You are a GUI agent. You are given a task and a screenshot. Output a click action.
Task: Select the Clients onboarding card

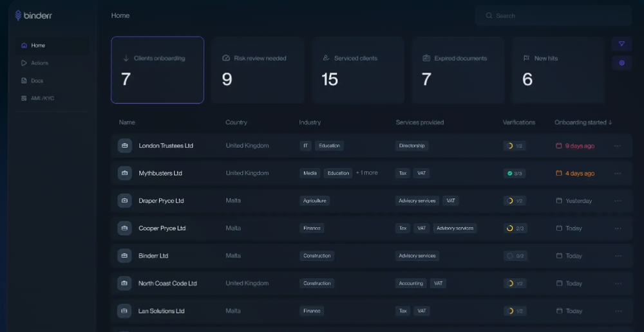click(157, 69)
